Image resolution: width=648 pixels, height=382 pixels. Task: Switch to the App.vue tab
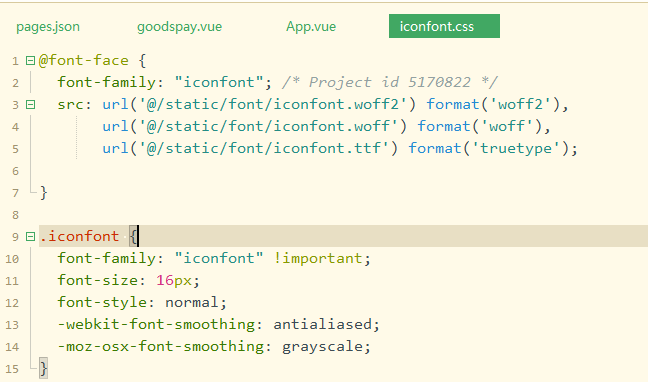[x=311, y=26]
